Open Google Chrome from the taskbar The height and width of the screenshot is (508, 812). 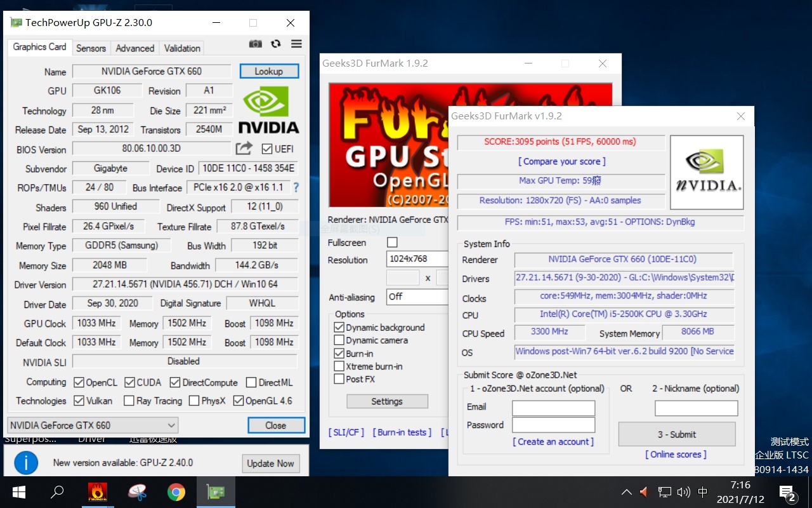coord(176,492)
